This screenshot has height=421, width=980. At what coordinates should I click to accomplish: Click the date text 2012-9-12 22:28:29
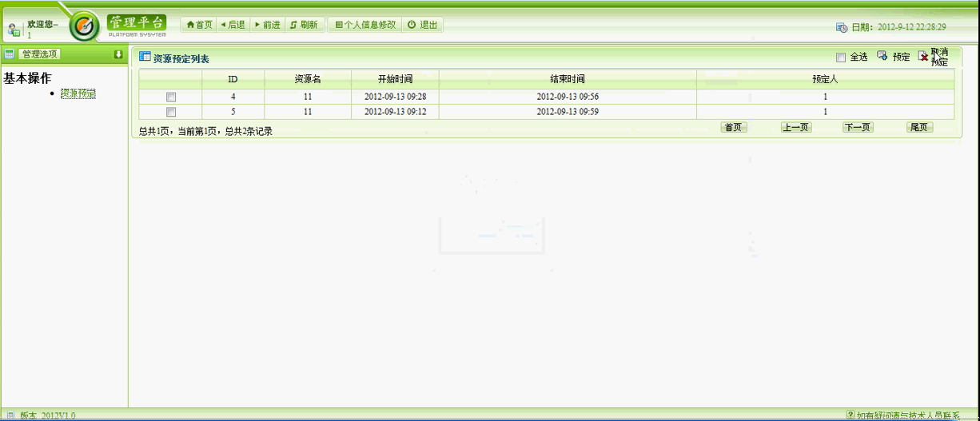pyautogui.click(x=911, y=27)
